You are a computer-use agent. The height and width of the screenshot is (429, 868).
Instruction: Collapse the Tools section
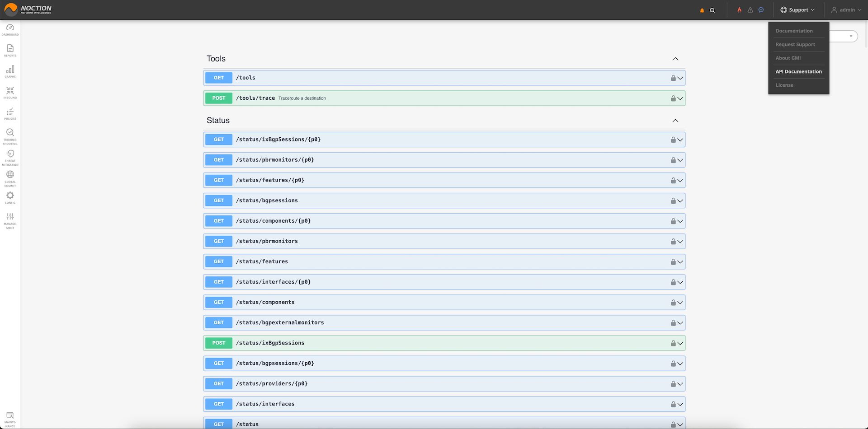(x=675, y=59)
